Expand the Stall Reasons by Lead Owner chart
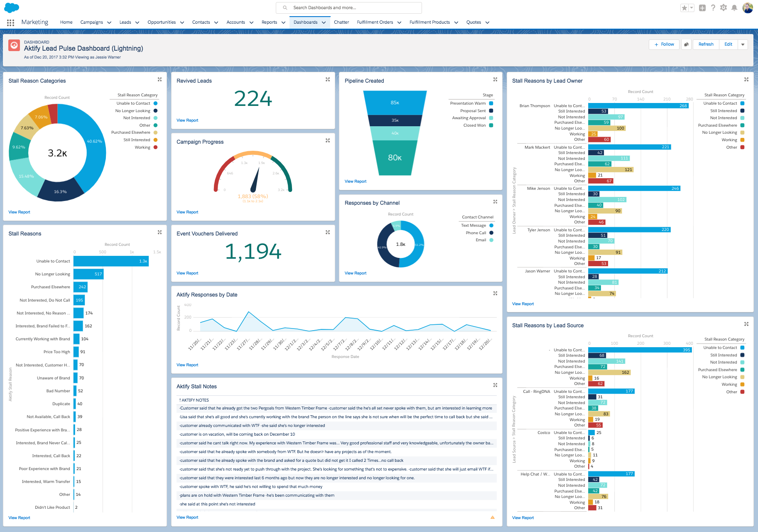758x532 pixels. pyautogui.click(x=746, y=79)
